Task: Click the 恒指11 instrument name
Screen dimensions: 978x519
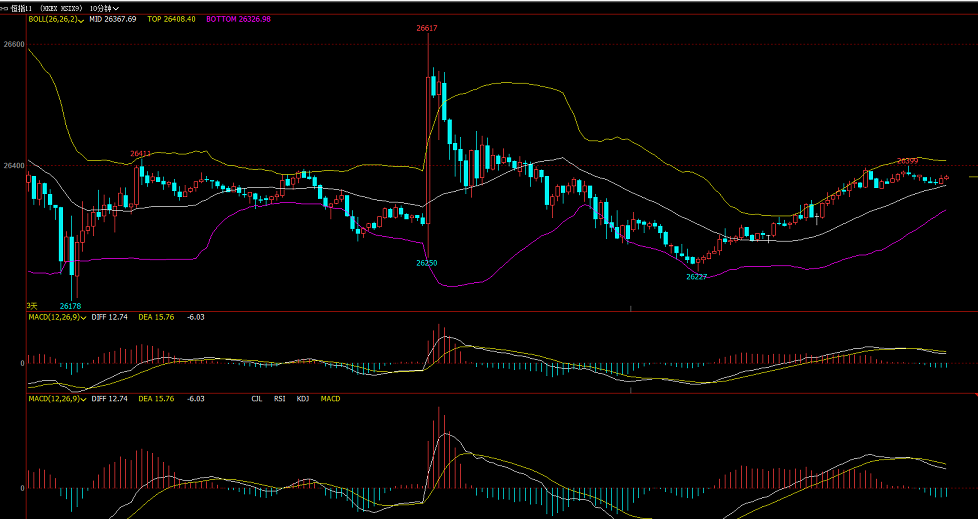Action: pos(22,7)
